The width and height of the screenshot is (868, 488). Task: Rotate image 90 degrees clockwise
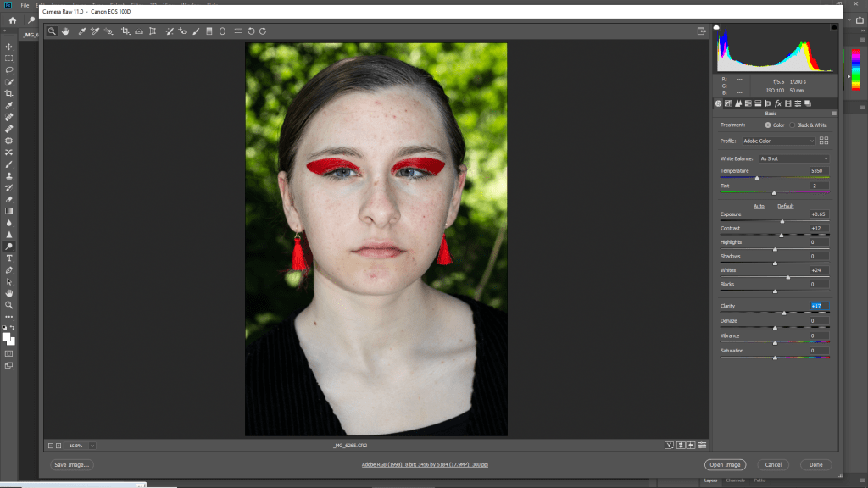pos(263,31)
